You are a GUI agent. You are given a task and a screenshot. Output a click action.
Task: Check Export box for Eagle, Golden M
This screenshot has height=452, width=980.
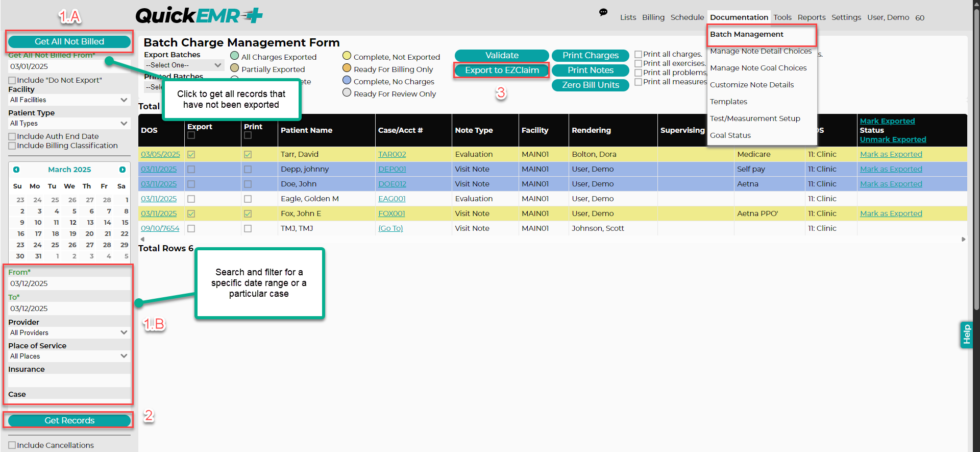[x=191, y=199]
